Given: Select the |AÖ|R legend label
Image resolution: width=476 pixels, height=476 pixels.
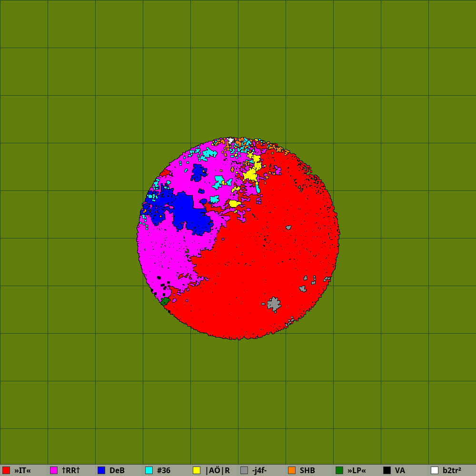Looking at the screenshot, I should 218,471.
